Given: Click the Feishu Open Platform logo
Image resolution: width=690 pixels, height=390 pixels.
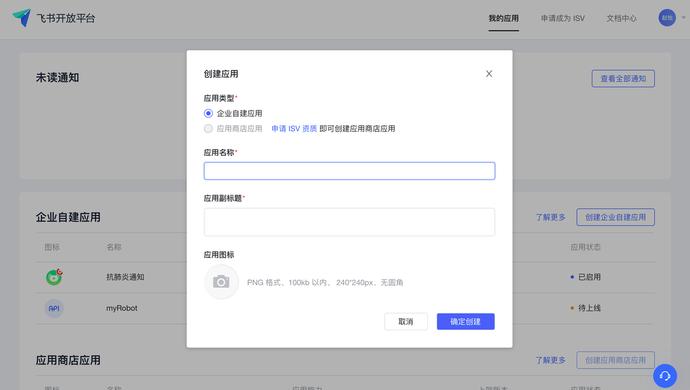Looking at the screenshot, I should tap(22, 18).
